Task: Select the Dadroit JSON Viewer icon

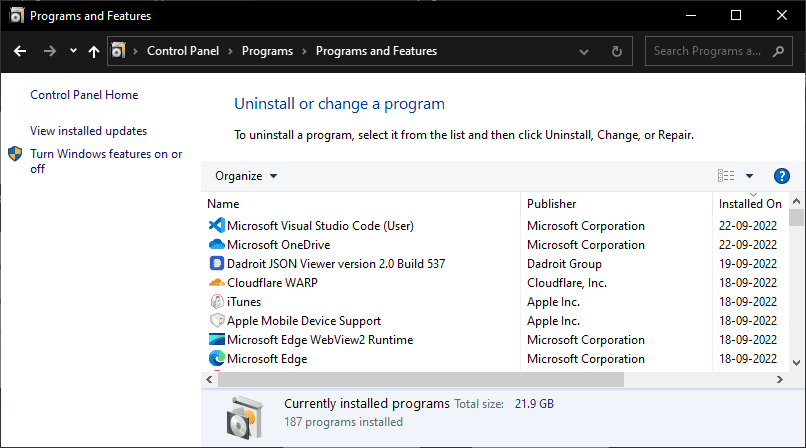Action: [x=217, y=263]
